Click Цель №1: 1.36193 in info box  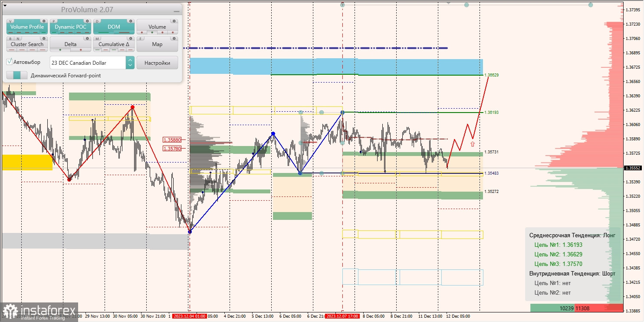point(559,245)
